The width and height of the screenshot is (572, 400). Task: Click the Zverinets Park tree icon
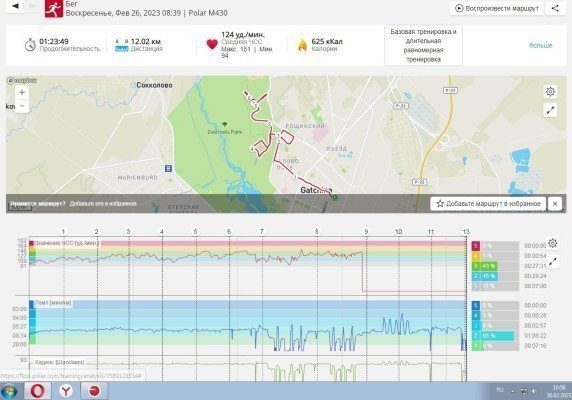(x=225, y=124)
